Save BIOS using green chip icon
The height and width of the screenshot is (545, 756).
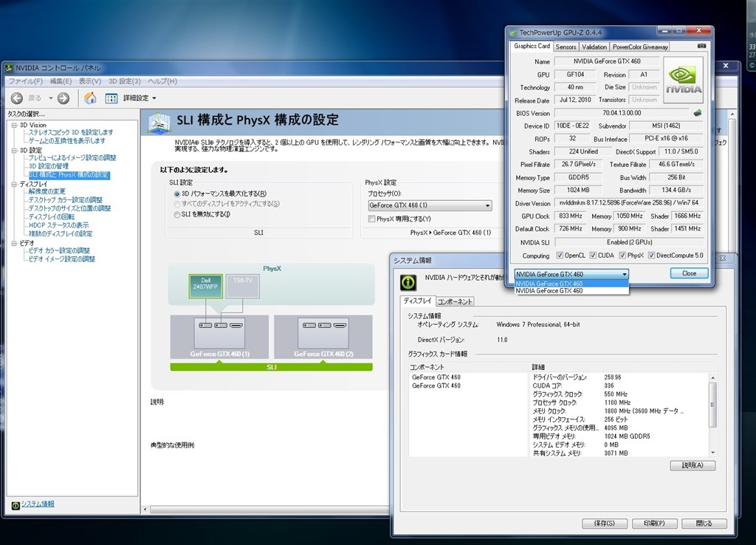697,113
